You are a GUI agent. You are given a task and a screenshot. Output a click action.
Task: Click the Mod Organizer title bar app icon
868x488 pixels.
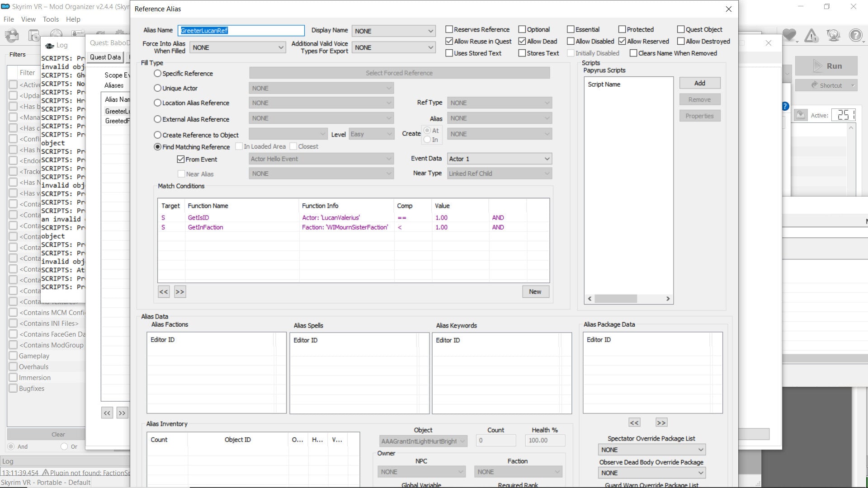[5, 6]
